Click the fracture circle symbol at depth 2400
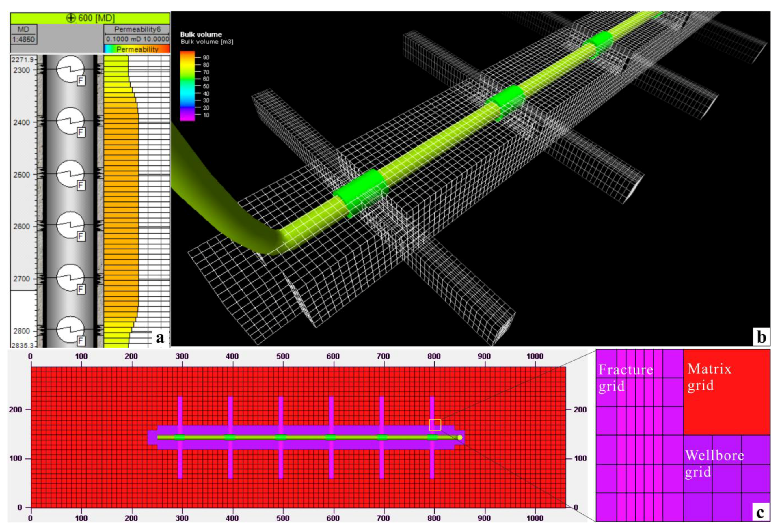780x532 pixels. point(70,121)
